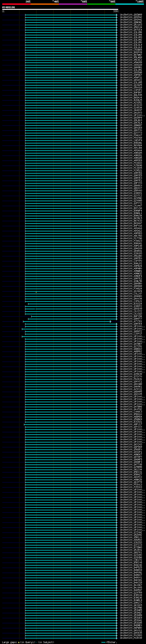
Task: Open hit UniRef100_P02993
Action: (x=131, y=636)
